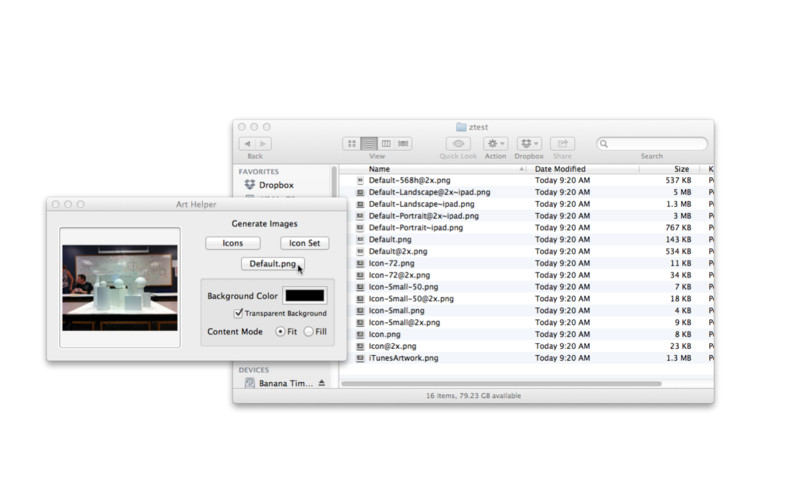Viewport: 800px width, 500px height.
Task: Close the ztest Finder window
Action: pos(242,127)
